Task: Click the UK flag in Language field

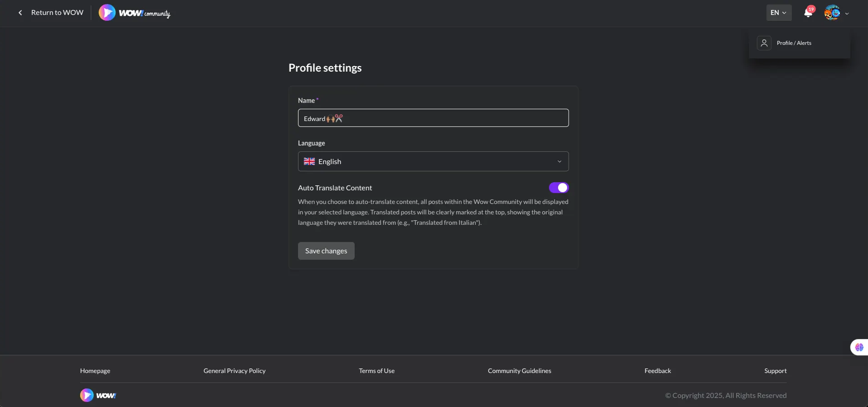Action: (x=309, y=162)
